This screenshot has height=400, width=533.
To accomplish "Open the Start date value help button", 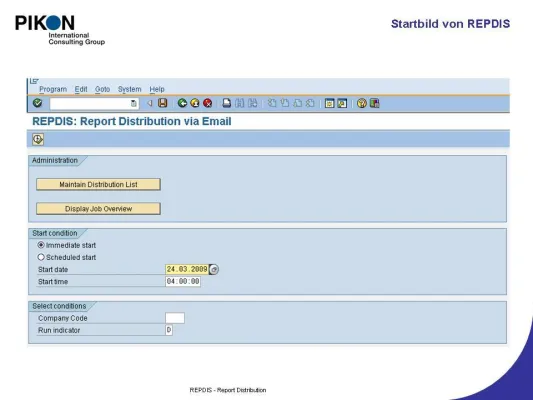I will [214, 269].
